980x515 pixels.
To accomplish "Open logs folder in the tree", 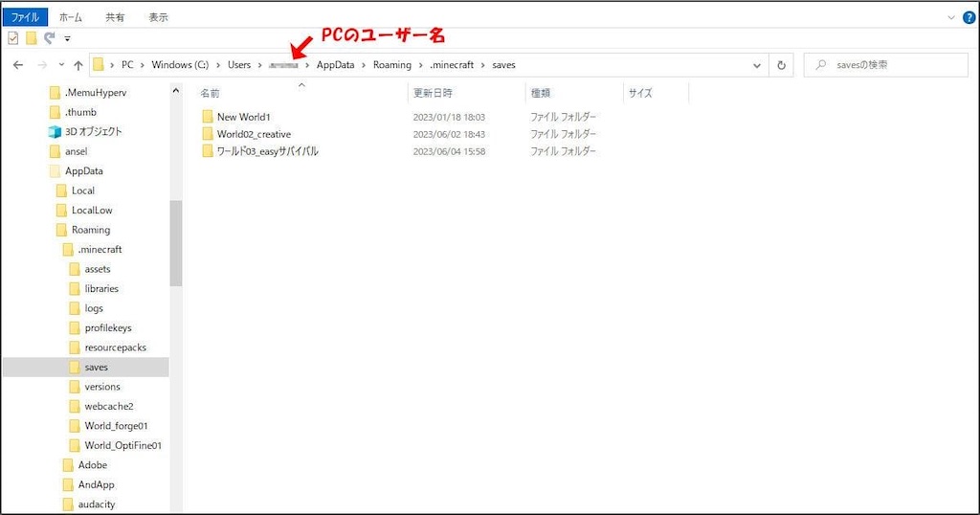I will [94, 308].
